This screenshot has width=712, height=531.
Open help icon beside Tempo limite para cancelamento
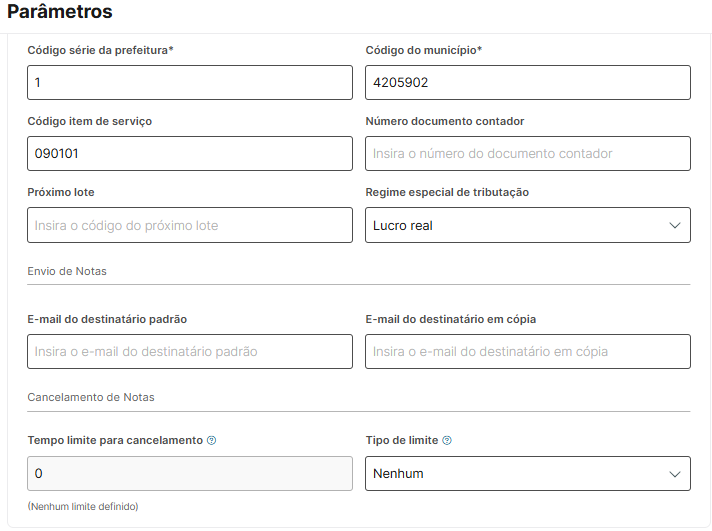[211, 440]
